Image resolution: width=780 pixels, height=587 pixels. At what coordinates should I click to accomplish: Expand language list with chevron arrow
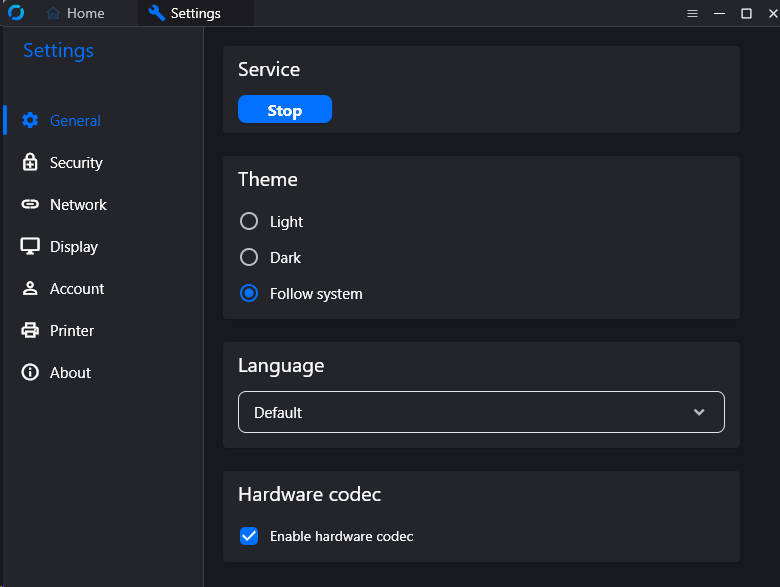click(x=699, y=412)
